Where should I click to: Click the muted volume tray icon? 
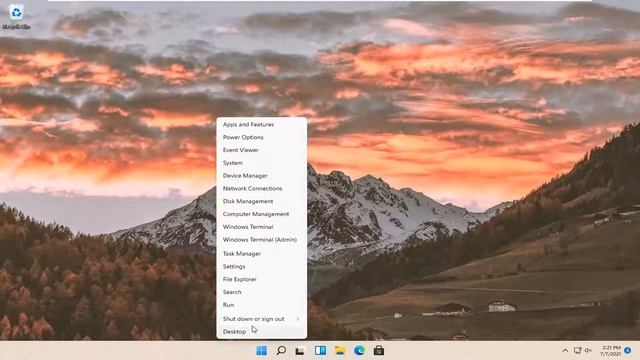click(588, 351)
